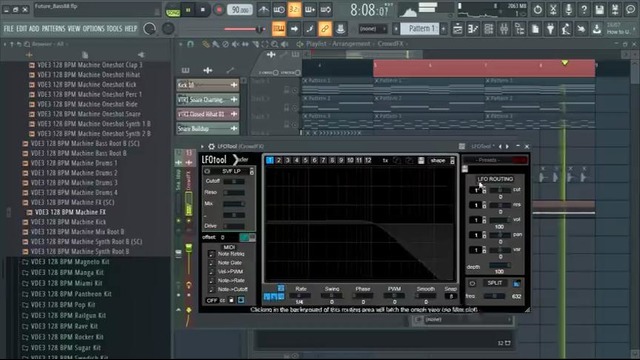Viewport: 640px width, 360px height.
Task: Enable Note->Cutoff MIDI checkbox
Action: 211,289
